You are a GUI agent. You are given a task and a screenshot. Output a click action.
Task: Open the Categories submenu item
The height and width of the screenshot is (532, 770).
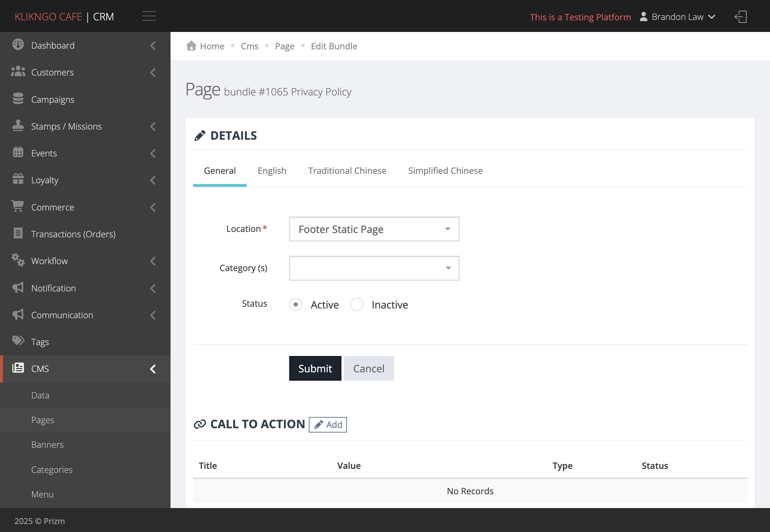pyautogui.click(x=52, y=470)
